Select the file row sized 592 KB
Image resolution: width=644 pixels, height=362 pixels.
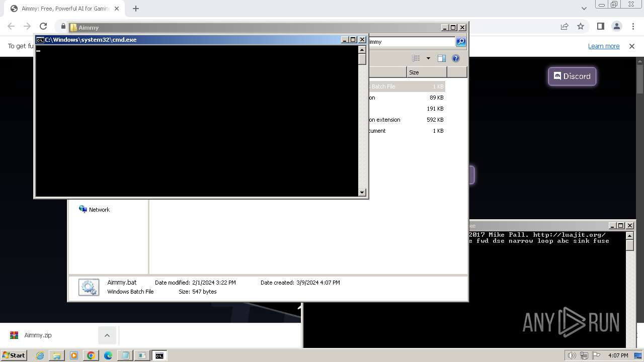point(407,120)
